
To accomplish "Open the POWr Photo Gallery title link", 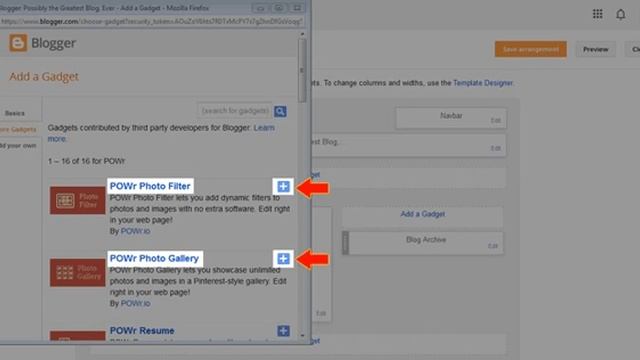I will click(154, 258).
